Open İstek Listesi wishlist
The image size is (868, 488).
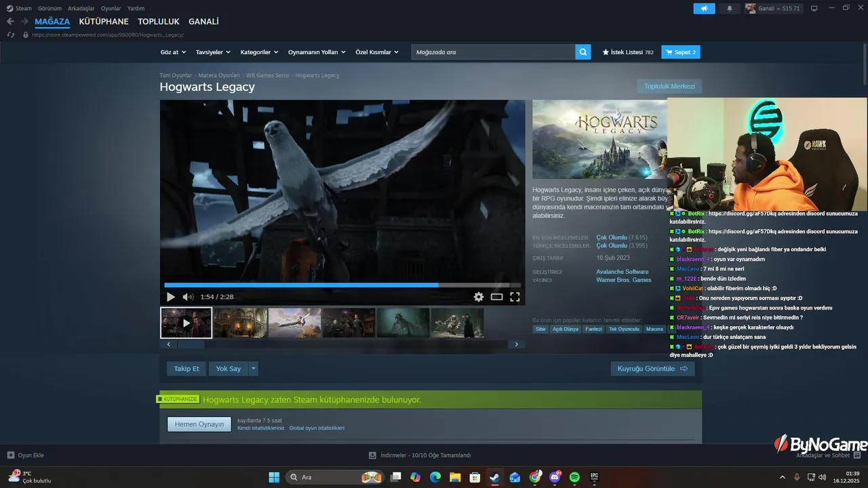click(x=628, y=52)
